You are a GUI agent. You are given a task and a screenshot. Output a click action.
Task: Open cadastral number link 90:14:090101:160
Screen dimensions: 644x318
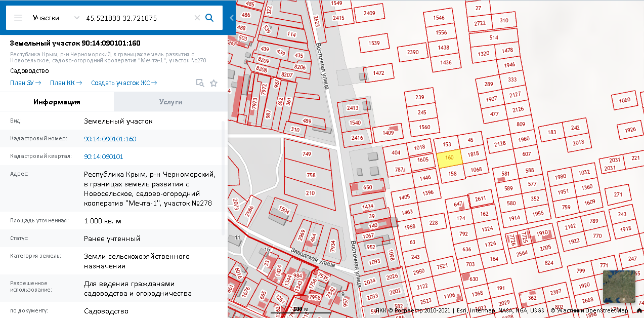tap(110, 139)
